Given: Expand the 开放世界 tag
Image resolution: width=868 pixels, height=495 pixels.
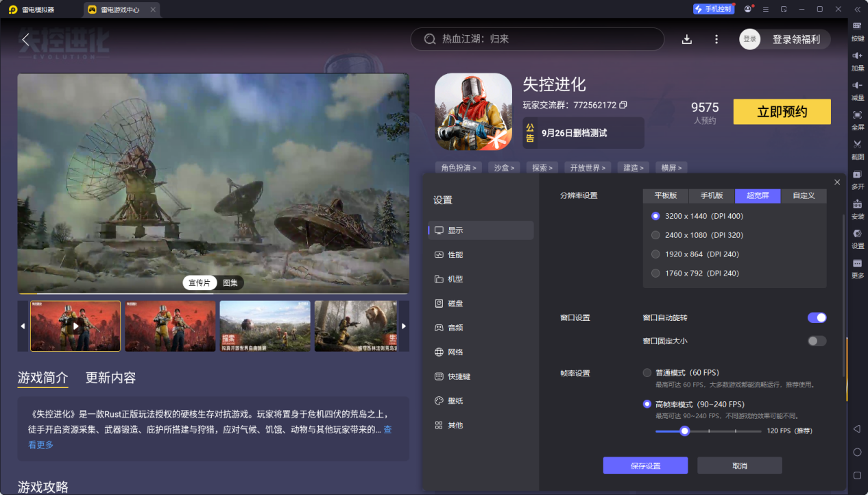Looking at the screenshot, I should (x=588, y=167).
